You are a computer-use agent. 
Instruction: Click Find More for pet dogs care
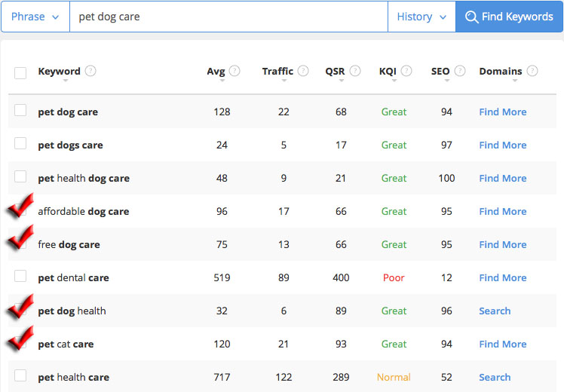click(x=502, y=145)
